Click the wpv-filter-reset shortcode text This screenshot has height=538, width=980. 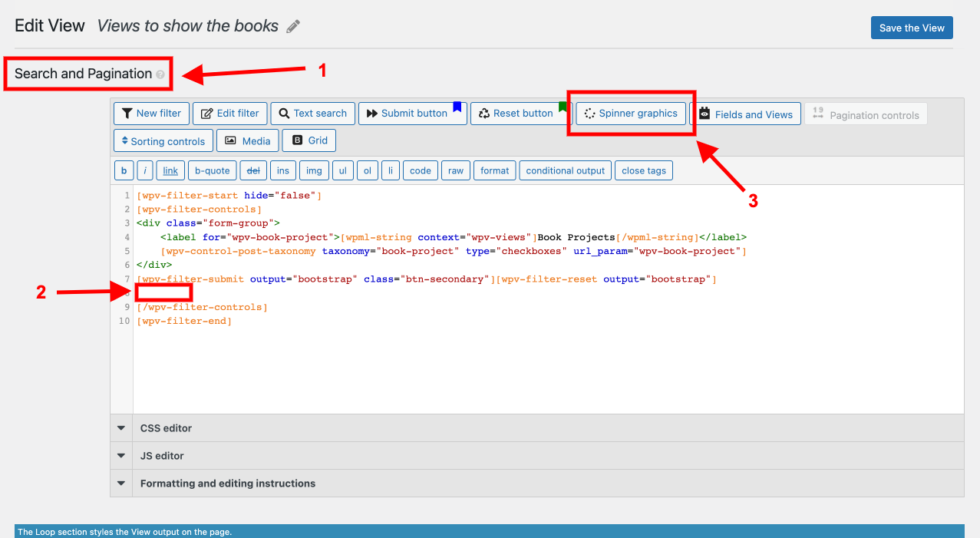click(606, 279)
